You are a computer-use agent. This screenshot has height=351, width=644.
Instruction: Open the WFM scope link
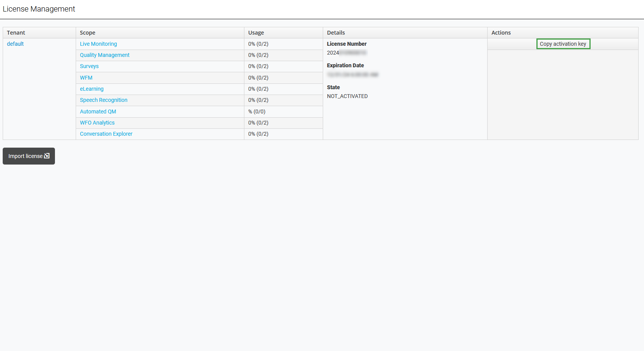86,78
